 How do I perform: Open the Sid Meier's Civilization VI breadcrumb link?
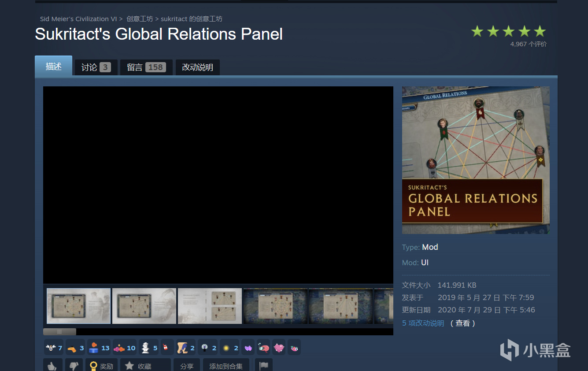(78, 19)
